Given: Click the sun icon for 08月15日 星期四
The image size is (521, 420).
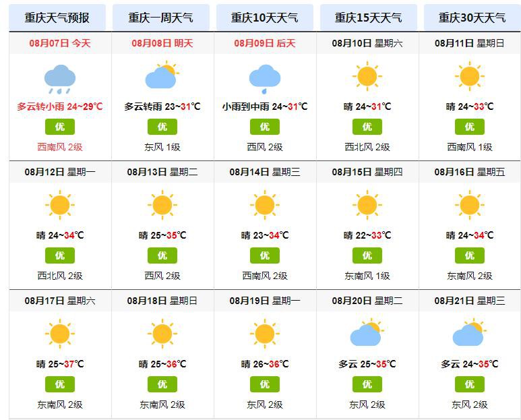Looking at the screenshot, I should [367, 205].
